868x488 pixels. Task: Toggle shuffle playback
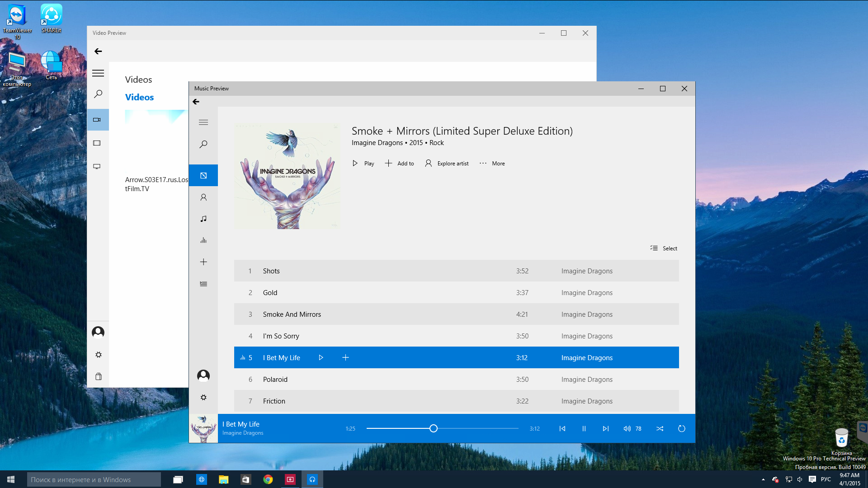click(660, 429)
